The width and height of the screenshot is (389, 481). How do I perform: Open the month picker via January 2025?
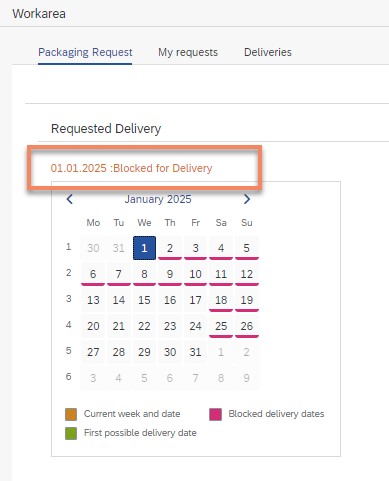pyautogui.click(x=158, y=199)
